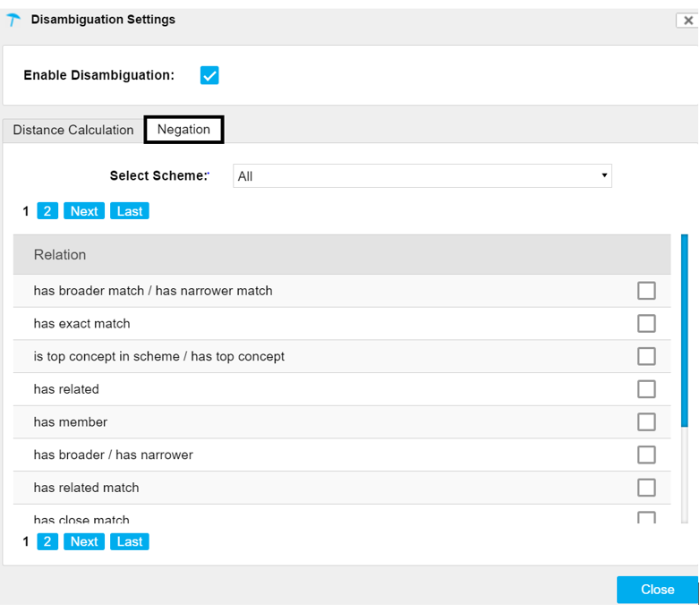Image resolution: width=700 pixels, height=612 pixels.
Task: Click the Relation column header
Action: pos(342,254)
